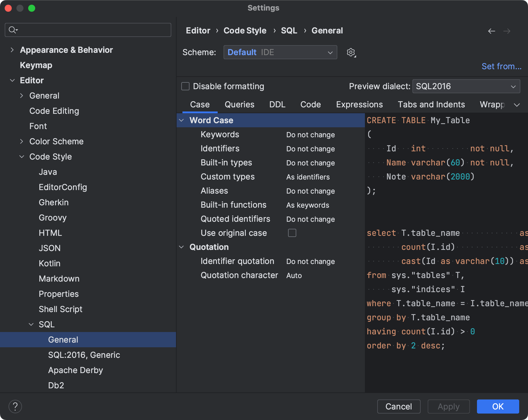The image size is (528, 420).
Task: Open the Tabs and Indents tab
Action: (431, 104)
